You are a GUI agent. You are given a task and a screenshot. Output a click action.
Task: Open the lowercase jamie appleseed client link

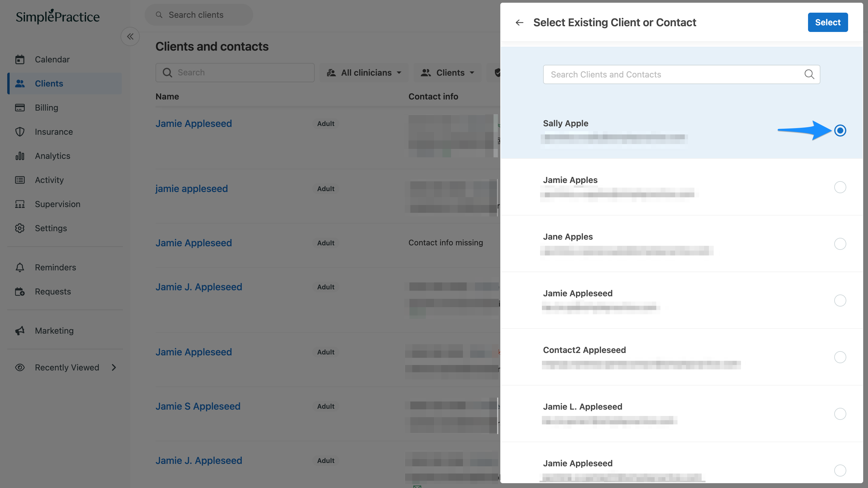[x=192, y=188]
